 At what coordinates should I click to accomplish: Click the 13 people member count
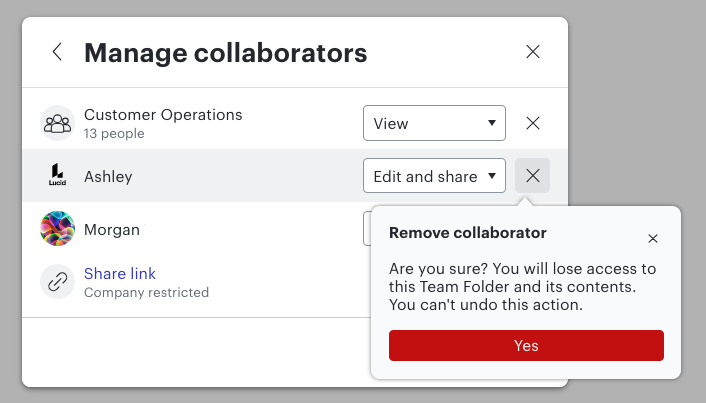click(114, 134)
